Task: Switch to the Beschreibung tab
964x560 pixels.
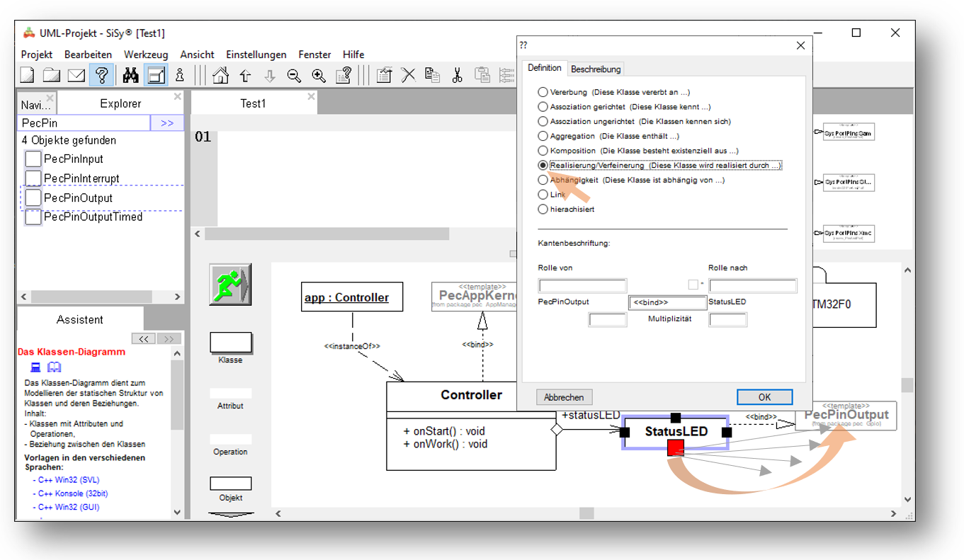Action: 596,69
